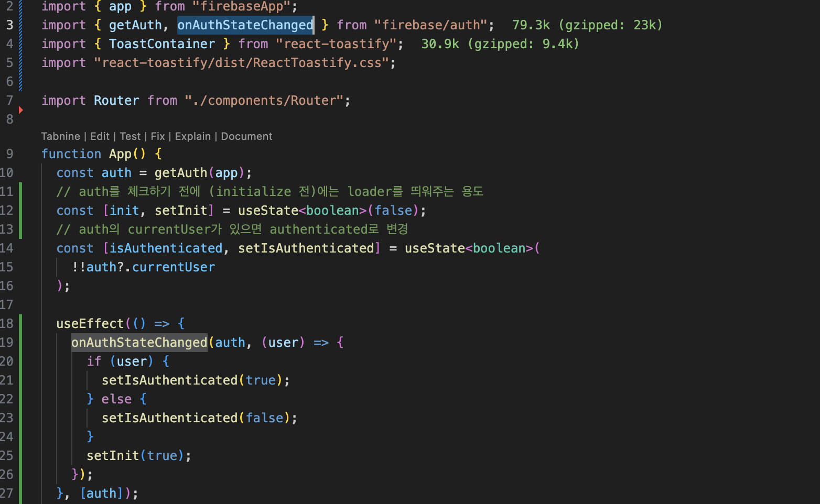Click the Edit code lens action
Image resolution: width=820 pixels, height=504 pixels.
click(x=100, y=136)
